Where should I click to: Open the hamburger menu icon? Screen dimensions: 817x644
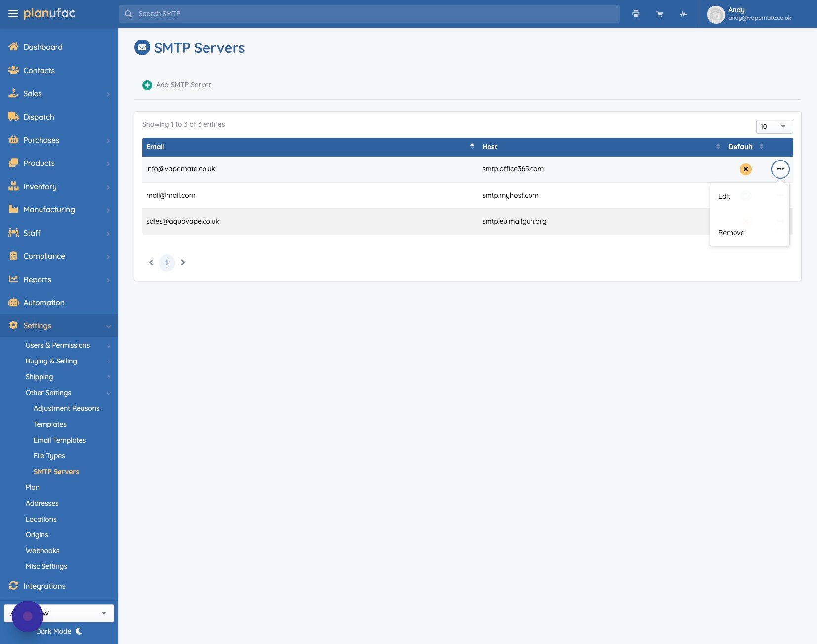pos(13,14)
